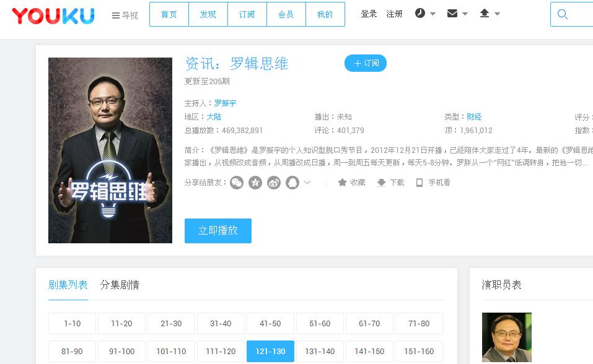Click the YOUKU logo
The height and width of the screenshot is (364, 593).
click(53, 16)
